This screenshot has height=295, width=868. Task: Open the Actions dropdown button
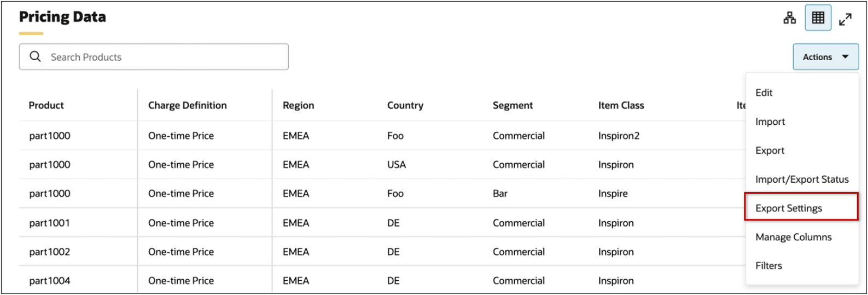(825, 57)
